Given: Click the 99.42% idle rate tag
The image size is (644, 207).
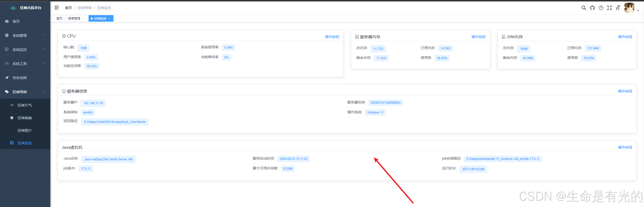Looking at the screenshot, I should (92, 66).
